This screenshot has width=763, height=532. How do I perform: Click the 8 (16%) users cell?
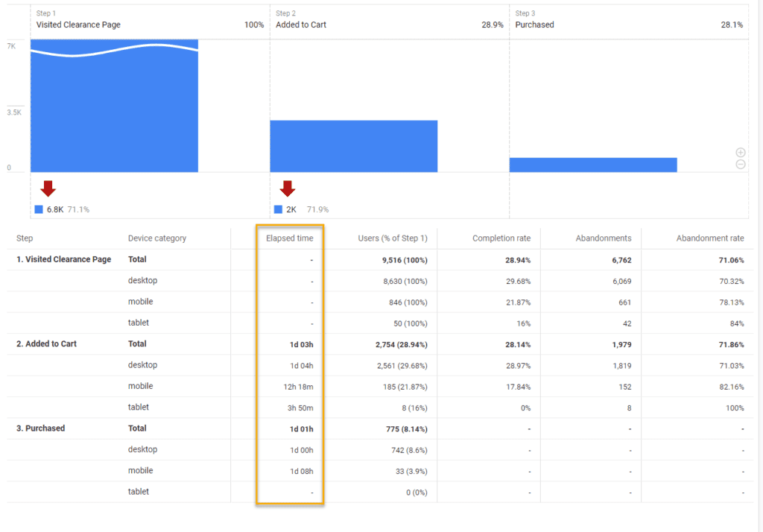pos(414,408)
